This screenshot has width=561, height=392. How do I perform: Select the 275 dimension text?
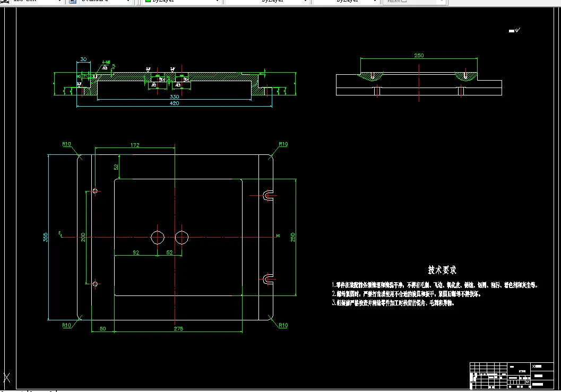coord(178,328)
